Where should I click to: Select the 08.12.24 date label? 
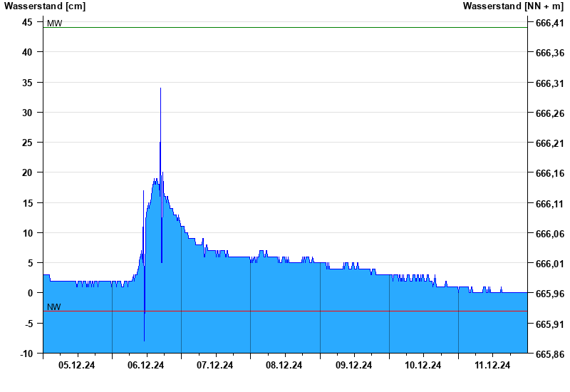(x=284, y=366)
